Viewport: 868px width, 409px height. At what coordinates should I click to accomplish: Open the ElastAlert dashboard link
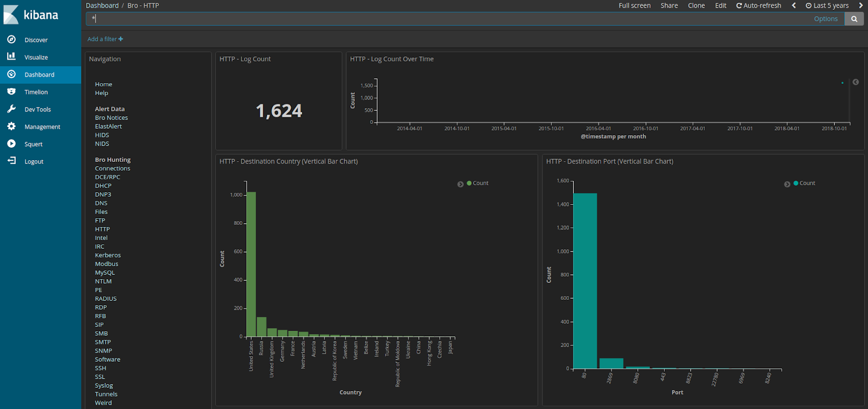pyautogui.click(x=108, y=127)
